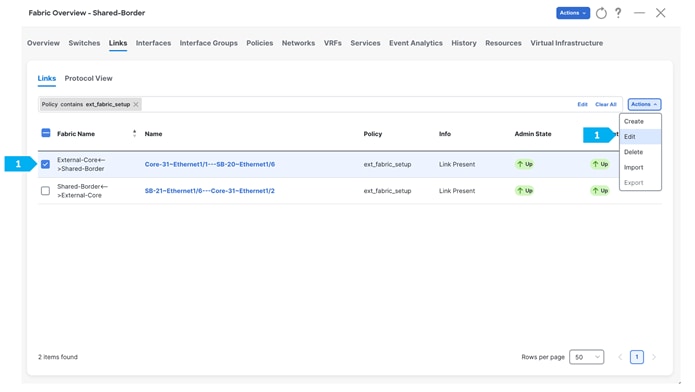The height and width of the screenshot is (392, 695).
Task: Click the Edit link in the filter bar
Action: (x=582, y=104)
